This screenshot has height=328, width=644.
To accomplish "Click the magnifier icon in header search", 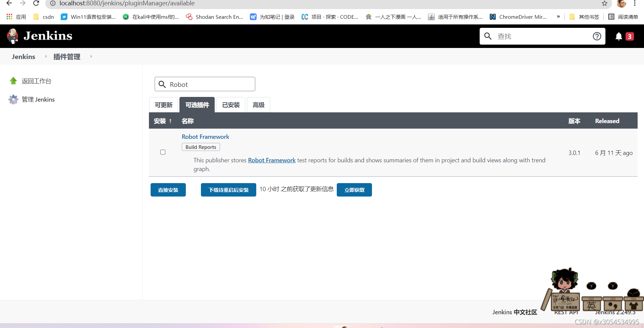I will pos(488,36).
